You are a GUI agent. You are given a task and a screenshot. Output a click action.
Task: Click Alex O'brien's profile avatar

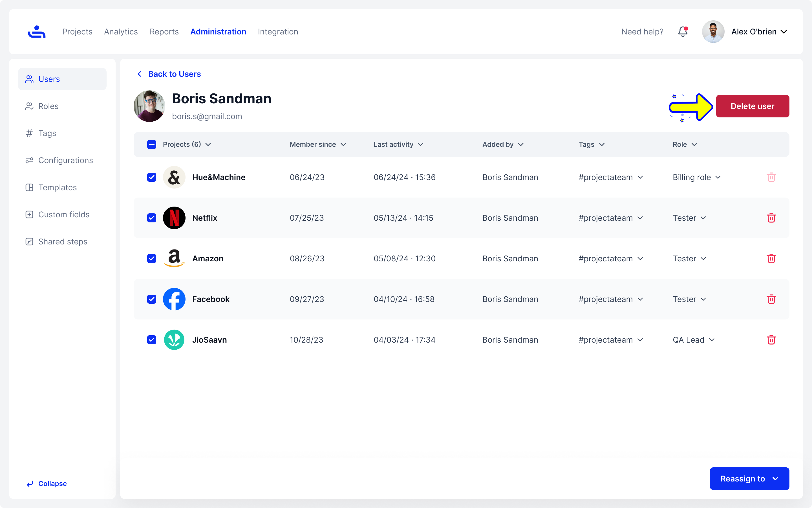point(713,32)
